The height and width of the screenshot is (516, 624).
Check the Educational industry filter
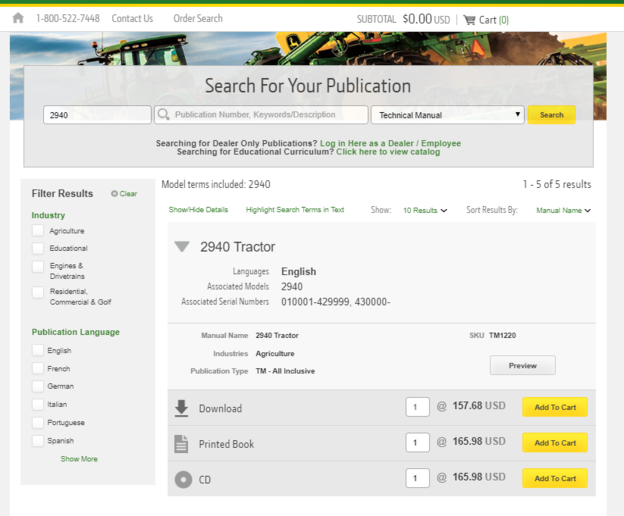38,248
